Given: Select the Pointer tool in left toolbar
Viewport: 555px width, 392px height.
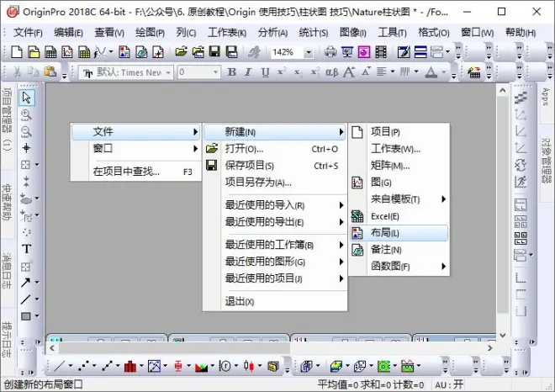Looking at the screenshot, I should click(27, 98).
